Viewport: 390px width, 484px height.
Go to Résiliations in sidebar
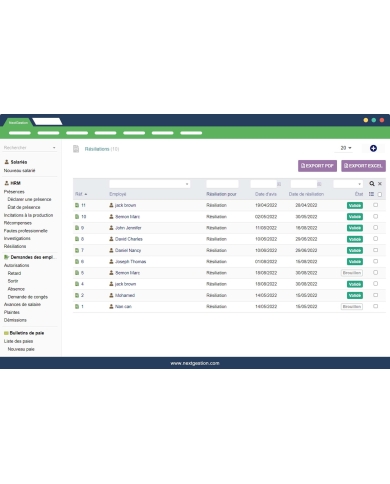pyautogui.click(x=15, y=246)
